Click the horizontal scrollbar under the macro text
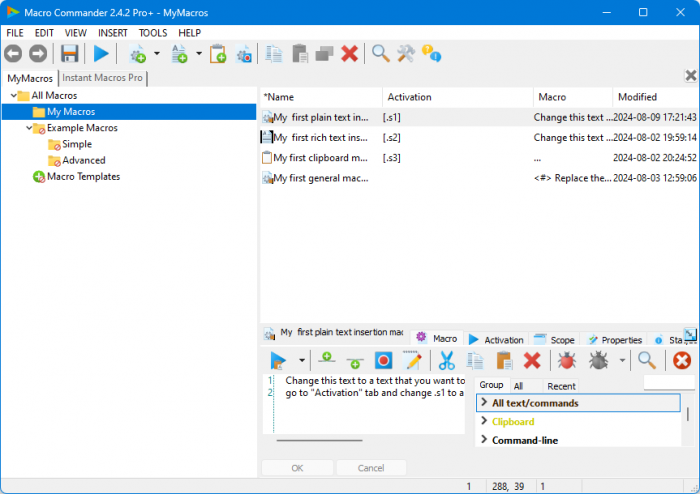This screenshot has height=494, width=700. pos(319,440)
